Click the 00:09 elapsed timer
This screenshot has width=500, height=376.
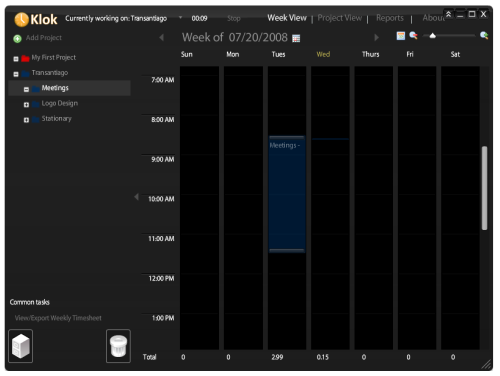tap(199, 18)
